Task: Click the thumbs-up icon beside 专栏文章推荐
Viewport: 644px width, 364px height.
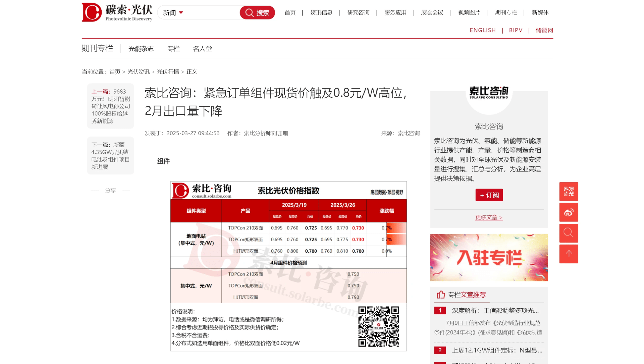Action: click(441, 295)
